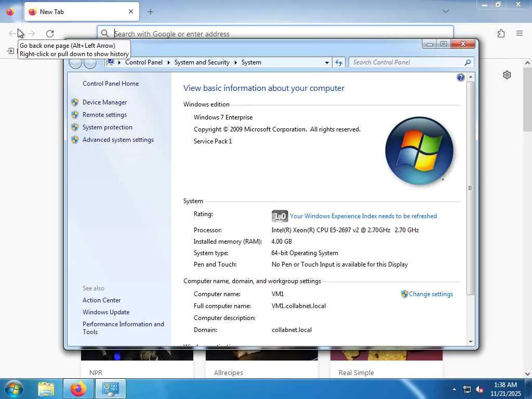
Task: Click the Firefox back arrow button
Action: [12, 34]
